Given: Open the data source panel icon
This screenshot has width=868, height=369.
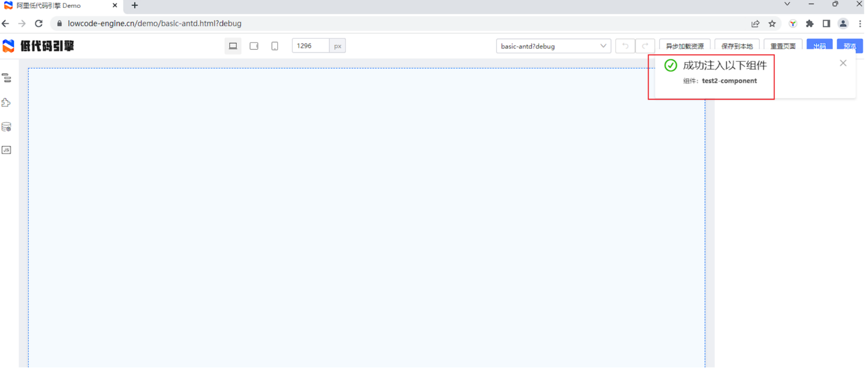Looking at the screenshot, I should click(x=6, y=127).
